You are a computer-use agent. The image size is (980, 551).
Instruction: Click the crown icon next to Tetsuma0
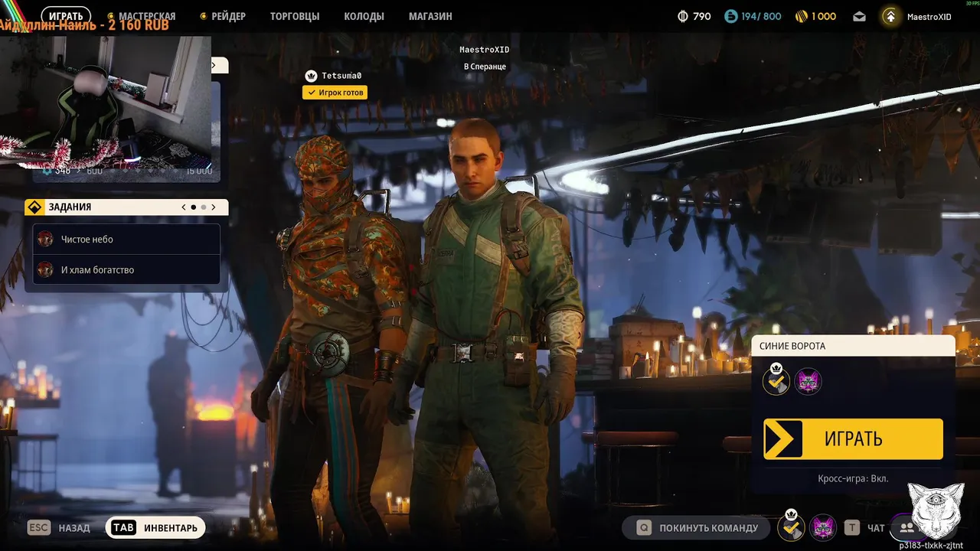pyautogui.click(x=311, y=76)
